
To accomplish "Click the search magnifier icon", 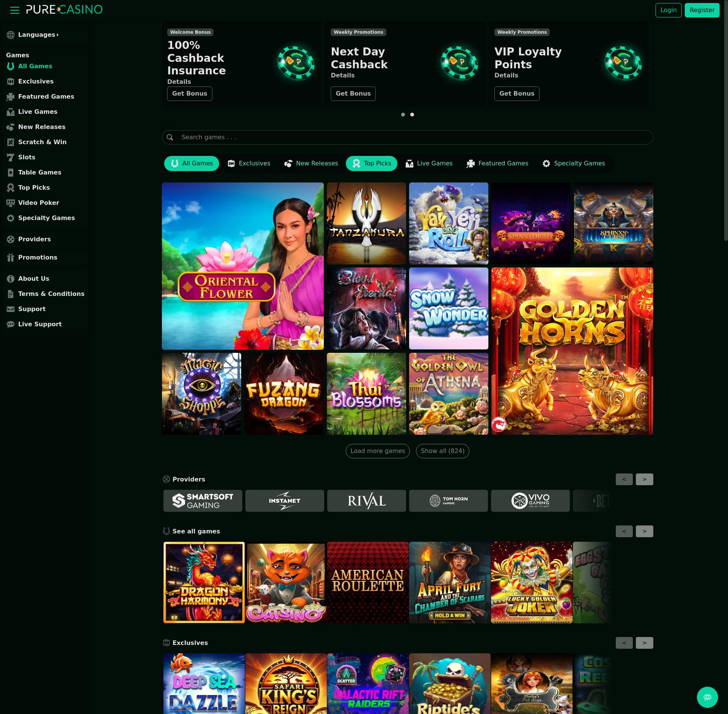I will (170, 137).
